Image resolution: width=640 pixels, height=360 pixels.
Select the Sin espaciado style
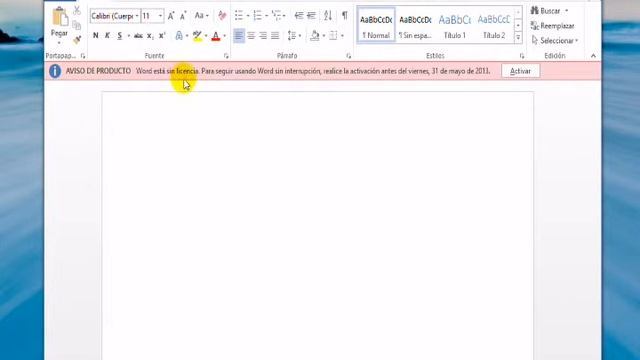click(415, 25)
